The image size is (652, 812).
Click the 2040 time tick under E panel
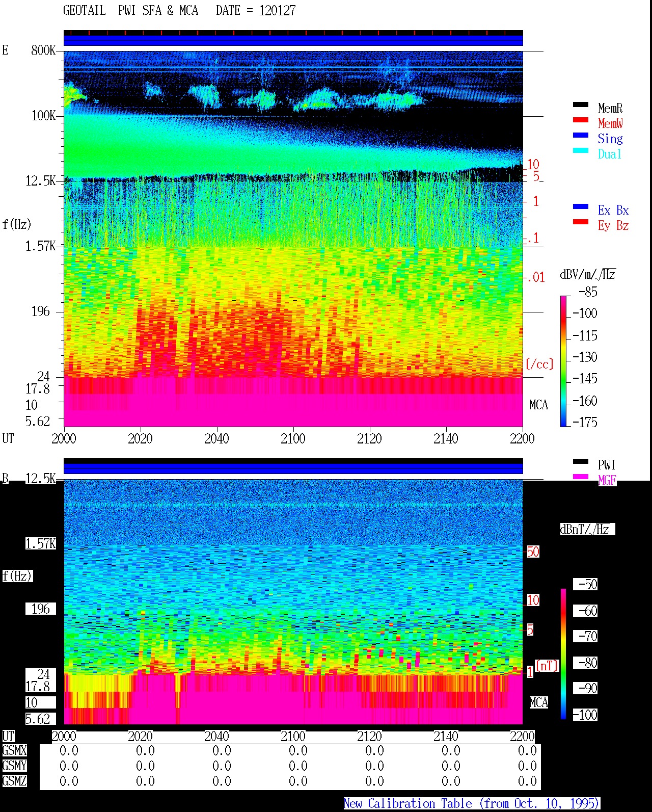click(x=216, y=438)
